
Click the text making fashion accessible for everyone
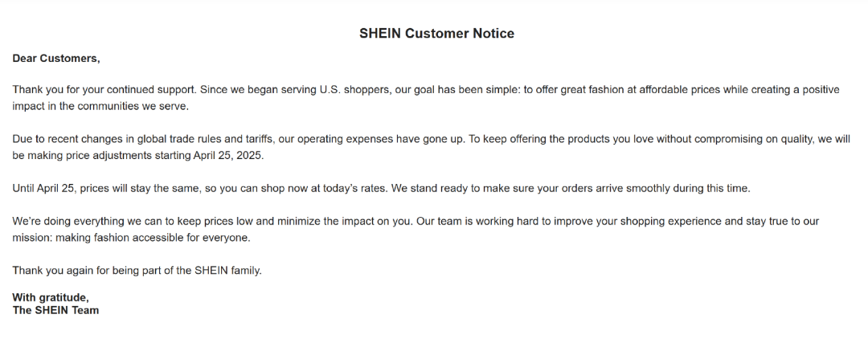tap(153, 238)
